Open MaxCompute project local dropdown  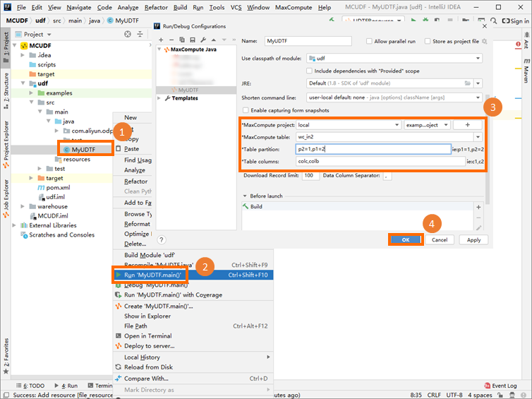[x=349, y=125]
